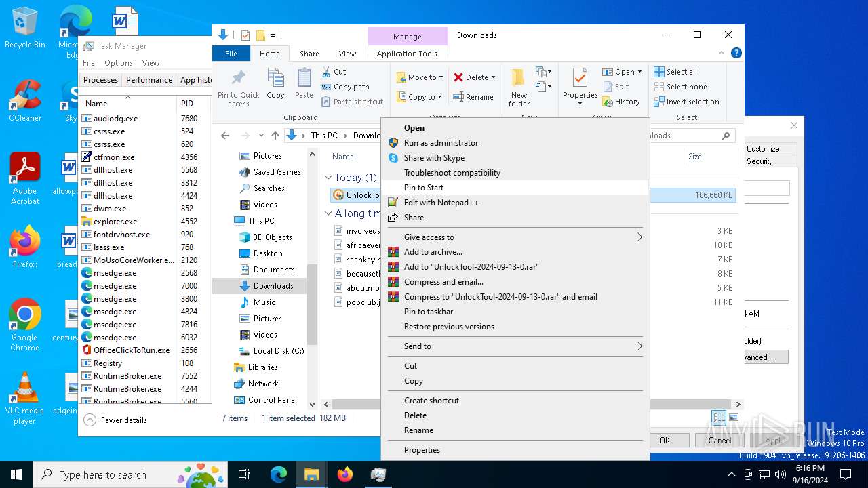Image resolution: width=868 pixels, height=488 pixels.
Task: Click Invert selection in ribbon
Action: pos(686,102)
